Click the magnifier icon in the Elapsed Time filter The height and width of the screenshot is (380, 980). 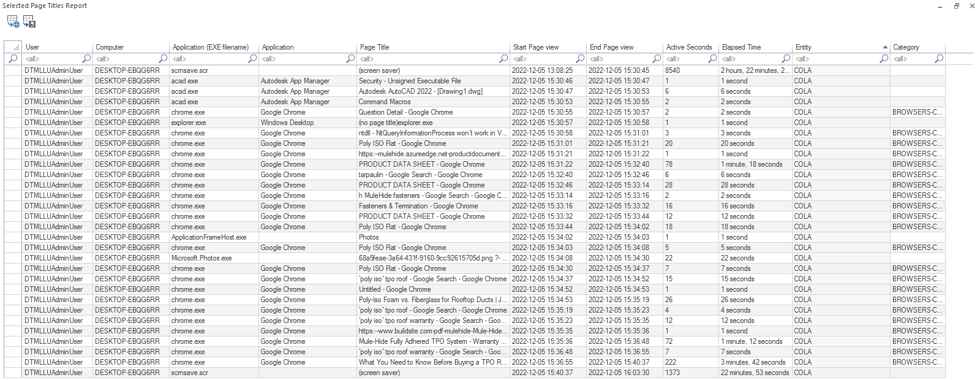(x=786, y=59)
